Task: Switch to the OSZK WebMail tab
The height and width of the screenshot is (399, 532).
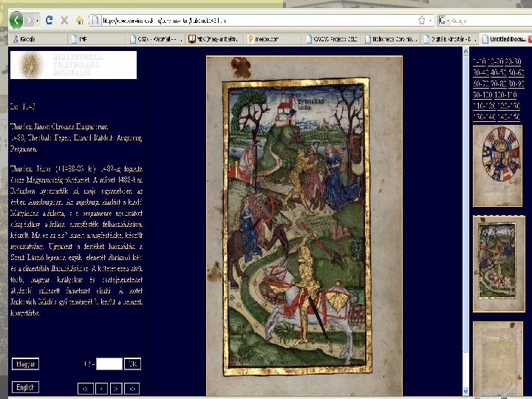Action: 156,39
